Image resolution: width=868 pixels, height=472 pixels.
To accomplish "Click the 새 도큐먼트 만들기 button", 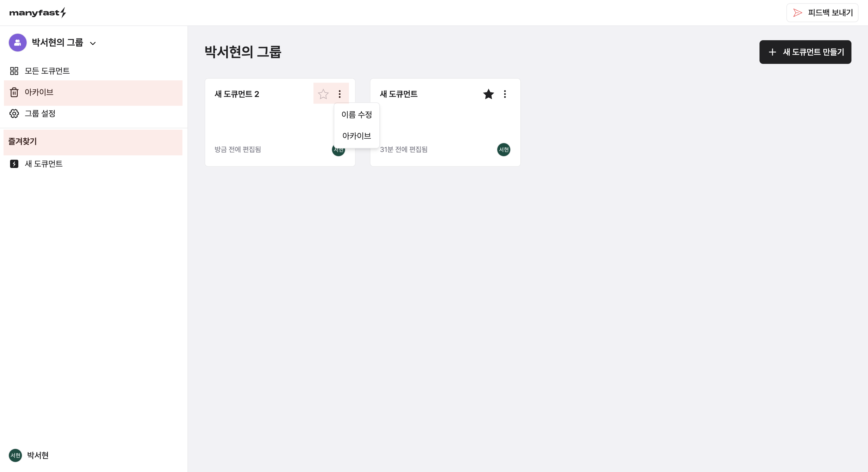I will click(805, 52).
